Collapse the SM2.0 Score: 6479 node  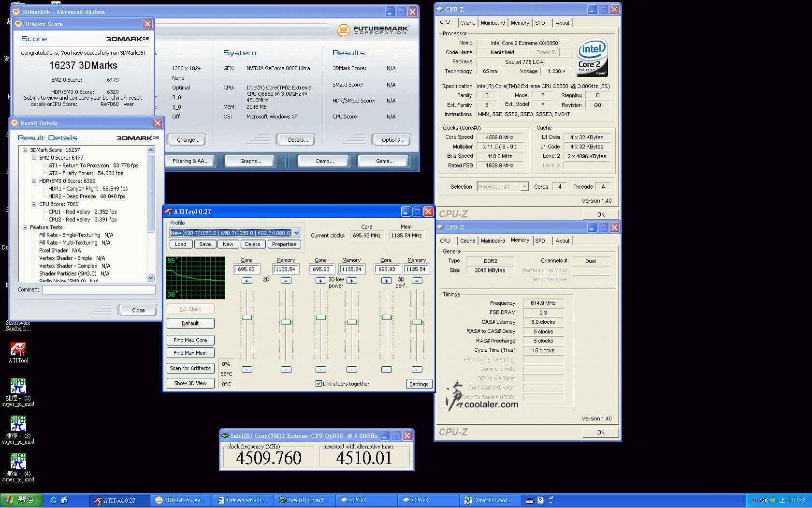click(x=34, y=158)
